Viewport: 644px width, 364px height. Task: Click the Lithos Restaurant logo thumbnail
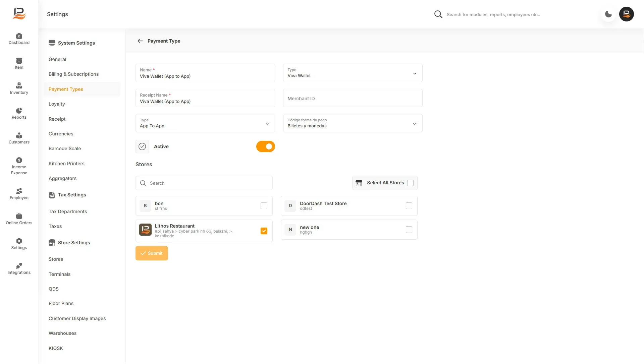pyautogui.click(x=145, y=230)
